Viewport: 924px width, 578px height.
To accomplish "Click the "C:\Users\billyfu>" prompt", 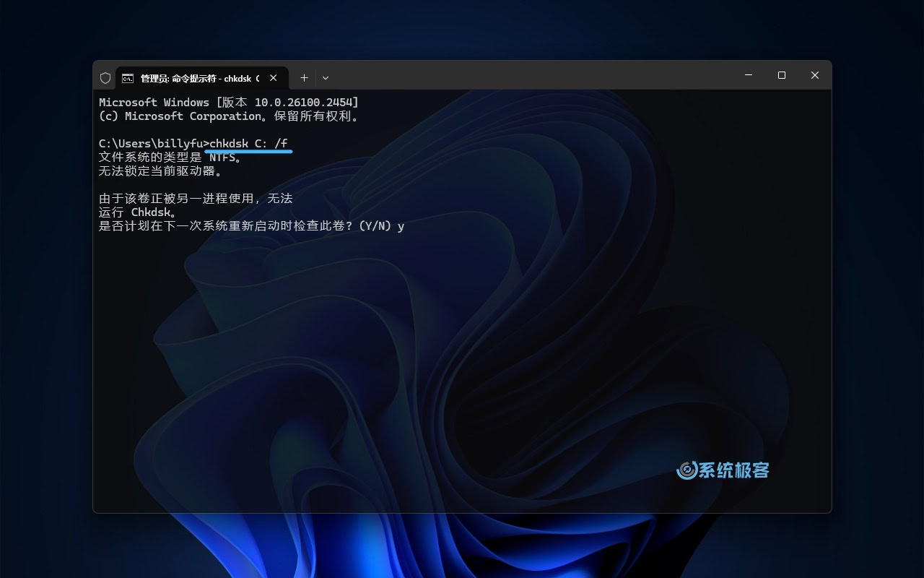I will (154, 143).
